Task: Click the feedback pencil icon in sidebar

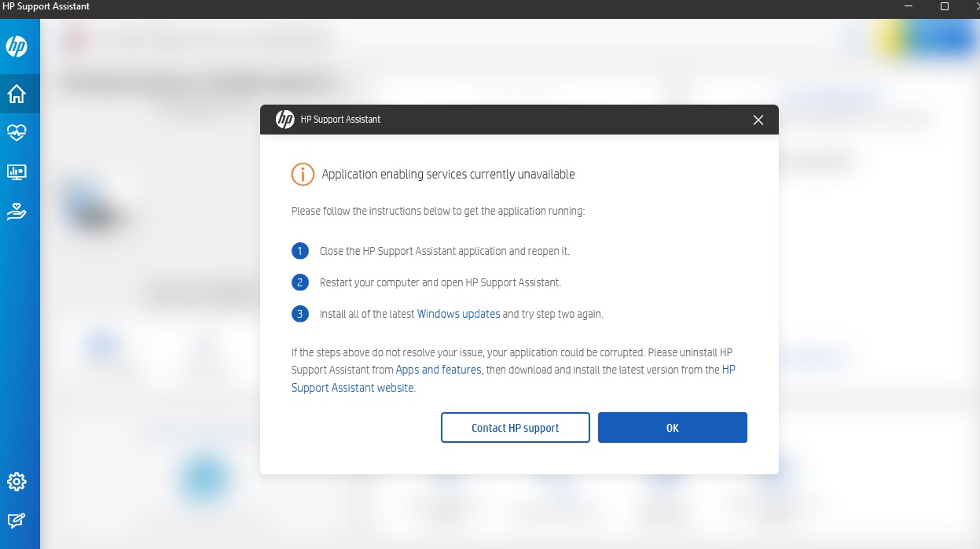Action: pos(17,521)
